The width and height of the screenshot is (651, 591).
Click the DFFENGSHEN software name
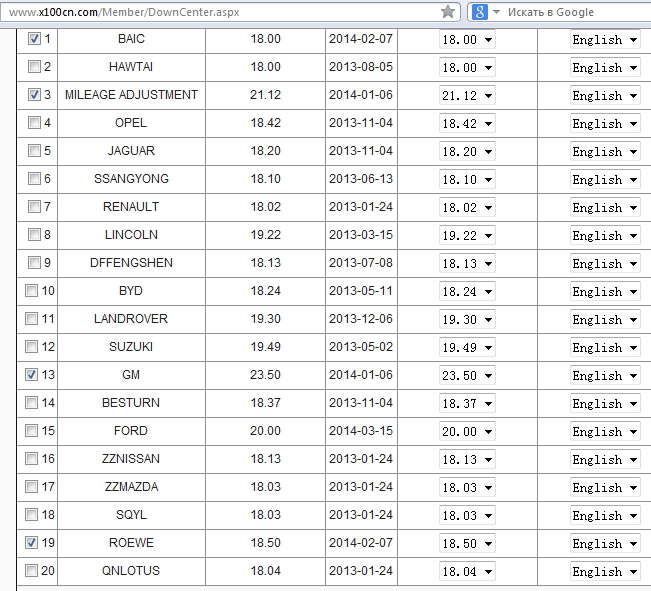click(131, 262)
